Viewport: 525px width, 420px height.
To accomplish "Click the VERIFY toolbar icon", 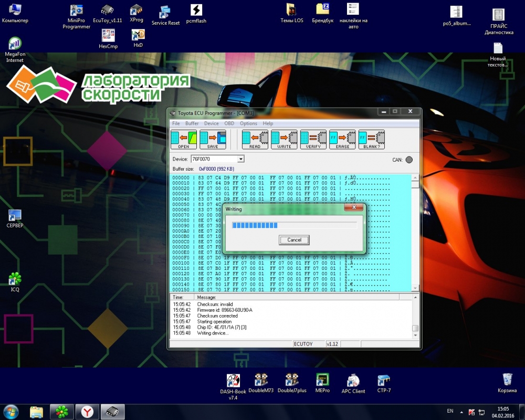I will [313, 139].
